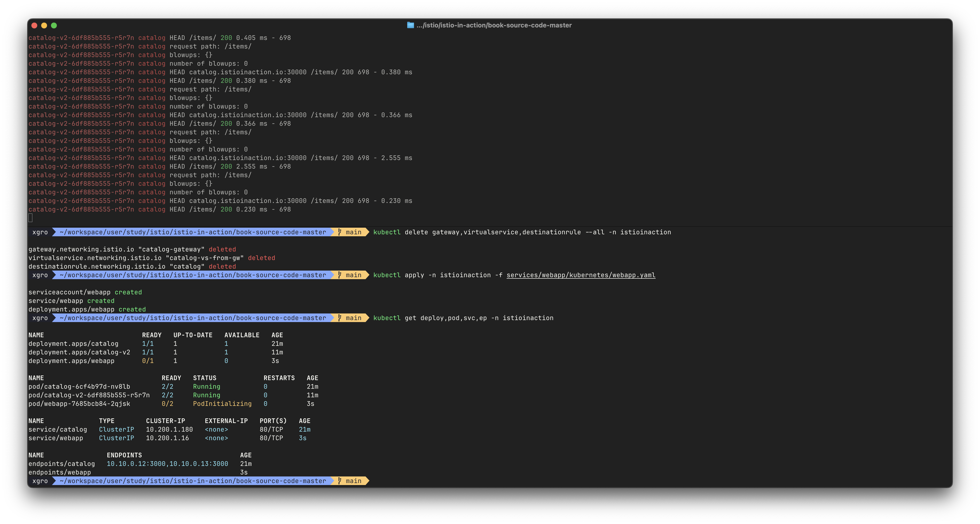Click 'serviceaccount/webapp created' line

pyautogui.click(x=85, y=292)
